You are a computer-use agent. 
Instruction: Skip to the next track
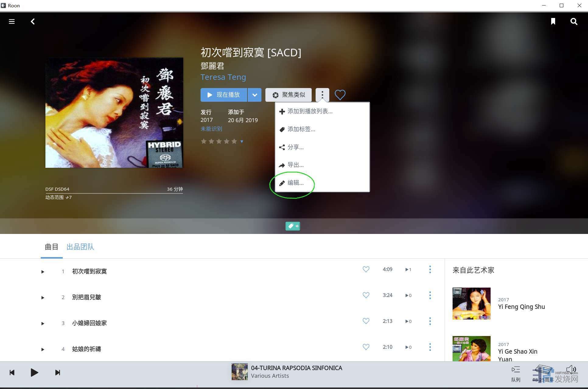pos(58,373)
